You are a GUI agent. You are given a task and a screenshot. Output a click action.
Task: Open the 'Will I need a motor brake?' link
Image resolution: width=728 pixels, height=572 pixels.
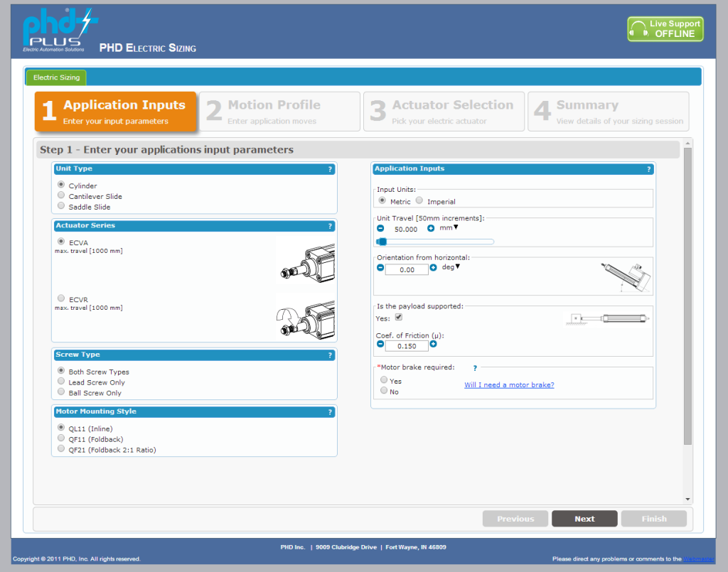tap(510, 384)
